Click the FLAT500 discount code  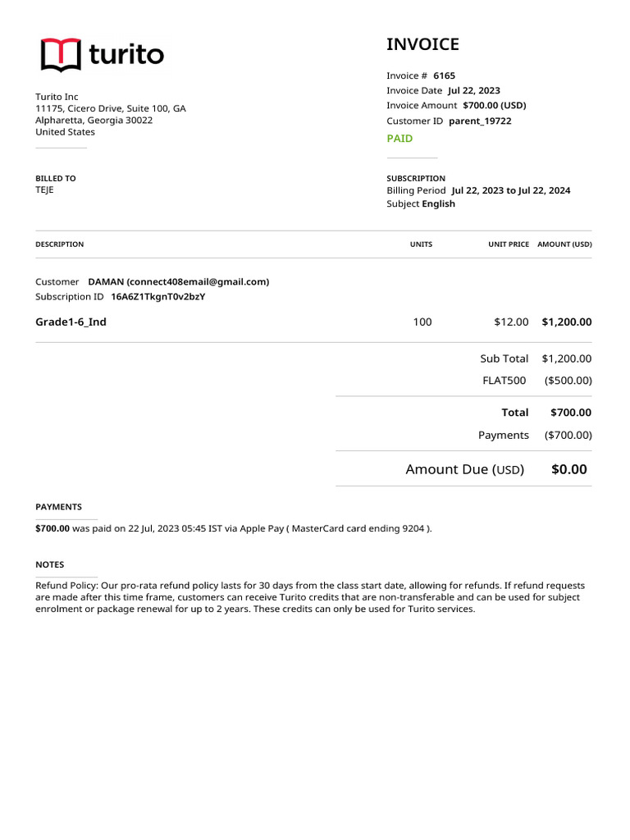coord(504,381)
